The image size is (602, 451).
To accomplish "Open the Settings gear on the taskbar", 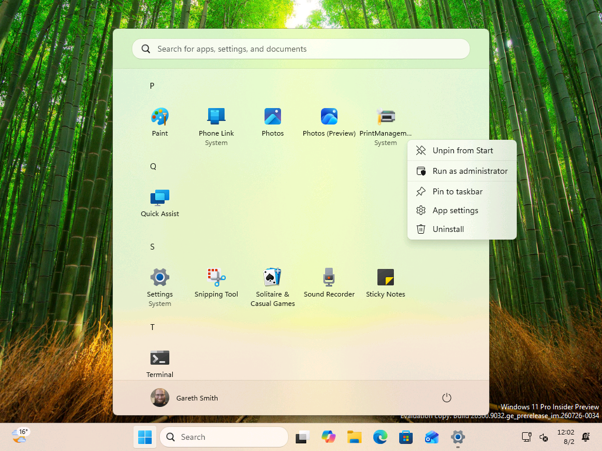I will pos(458,437).
